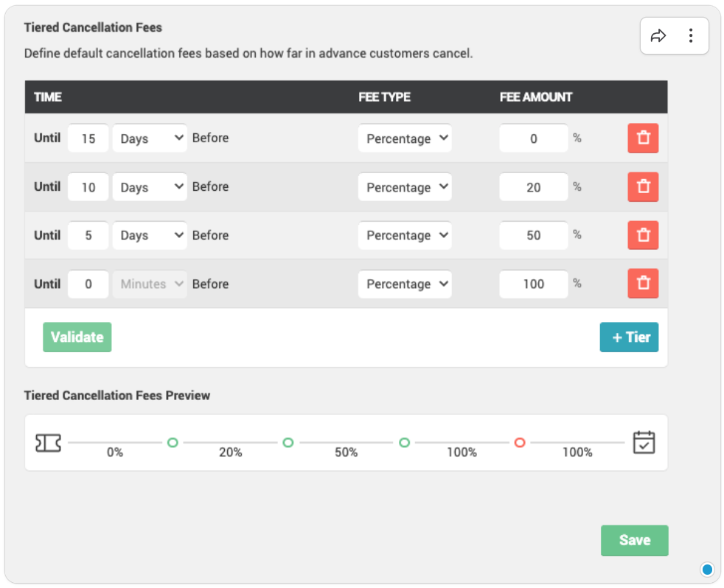The height and width of the screenshot is (588, 724).
Task: Expand the Percentage fee type for 100% tier
Action: pos(405,284)
